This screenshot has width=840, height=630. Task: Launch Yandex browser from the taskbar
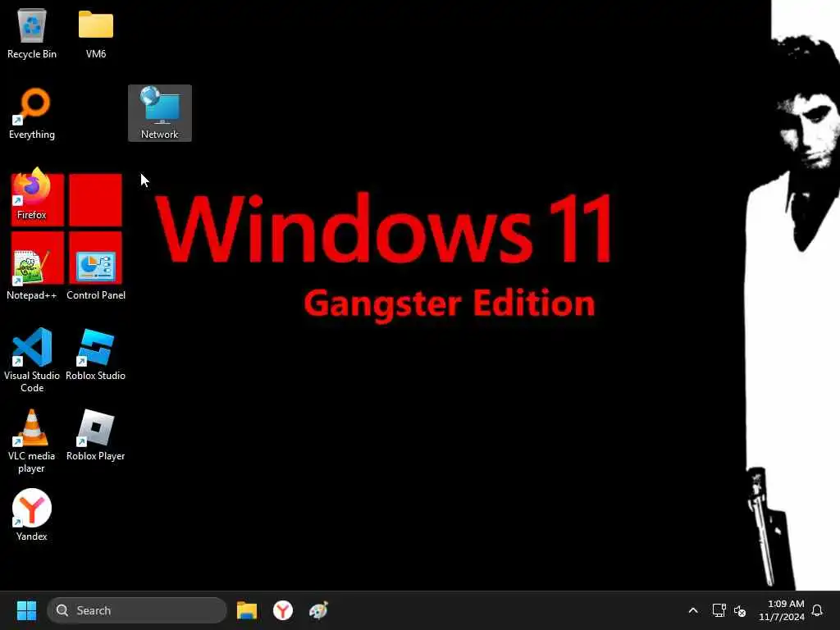tap(283, 610)
